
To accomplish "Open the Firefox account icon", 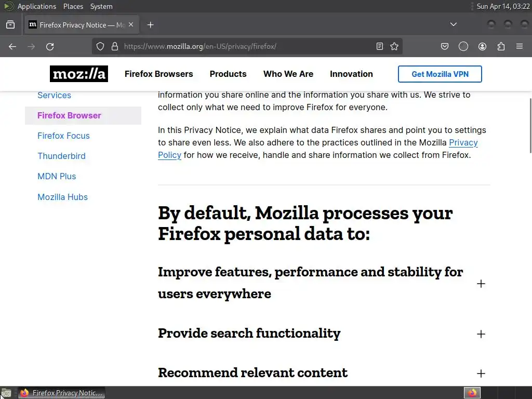I will (482, 46).
